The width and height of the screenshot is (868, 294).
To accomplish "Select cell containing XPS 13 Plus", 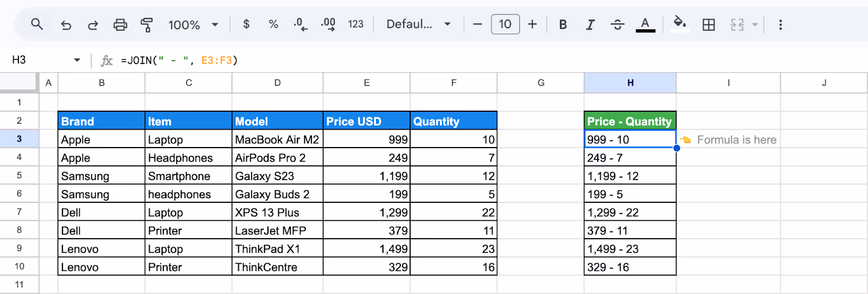I will (x=278, y=212).
